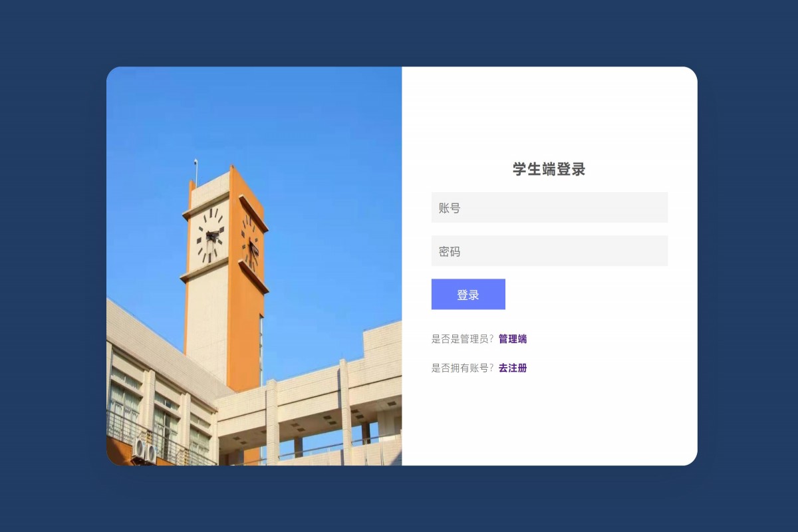Click the clock face in the image
This screenshot has width=798, height=532.
(211, 234)
